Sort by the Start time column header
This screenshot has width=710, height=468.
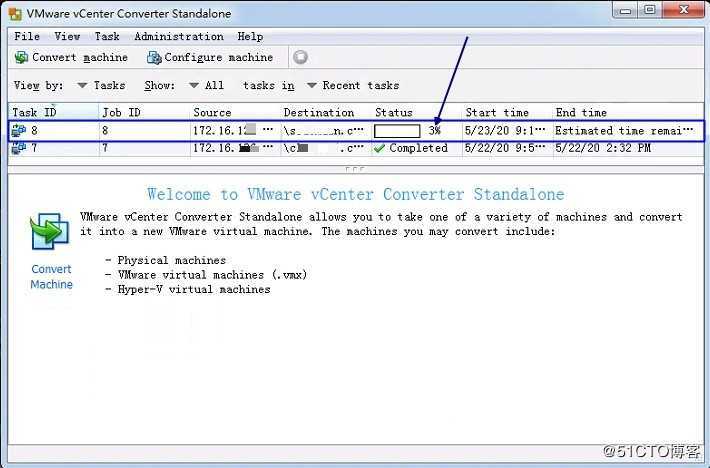point(507,112)
